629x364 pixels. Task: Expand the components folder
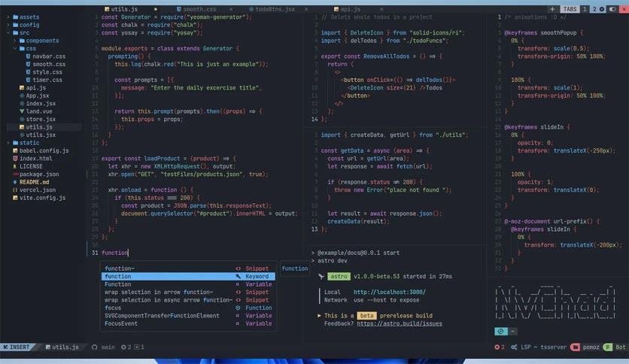pyautogui.click(x=41, y=41)
